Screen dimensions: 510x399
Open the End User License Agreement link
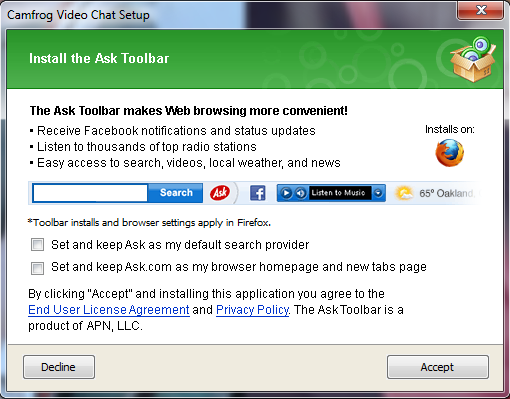point(109,310)
